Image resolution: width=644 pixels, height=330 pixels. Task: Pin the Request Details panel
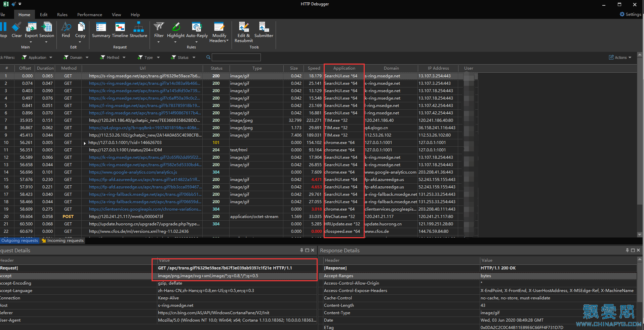(301, 250)
